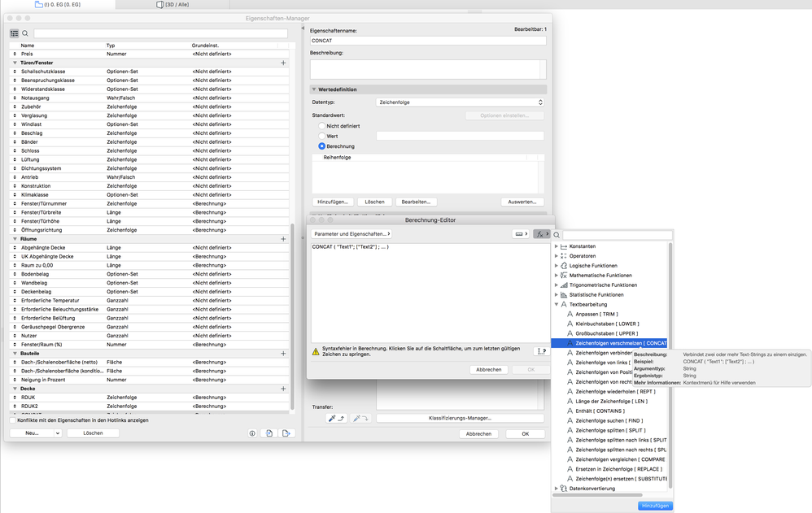Viewport: 812px width, 513px height.
Task: Jump to last valid character button
Action: tap(541, 351)
